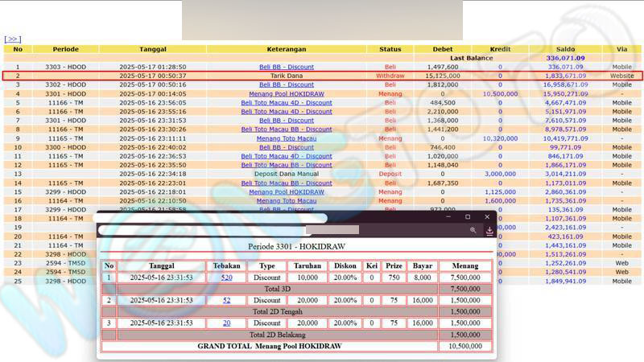The image size is (644, 362).
Task: Expand list using the [>>] link
Action: pyautogui.click(x=12, y=39)
